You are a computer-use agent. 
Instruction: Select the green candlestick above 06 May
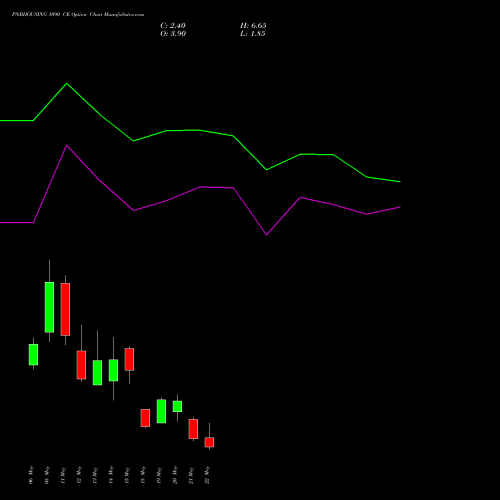coord(33,354)
